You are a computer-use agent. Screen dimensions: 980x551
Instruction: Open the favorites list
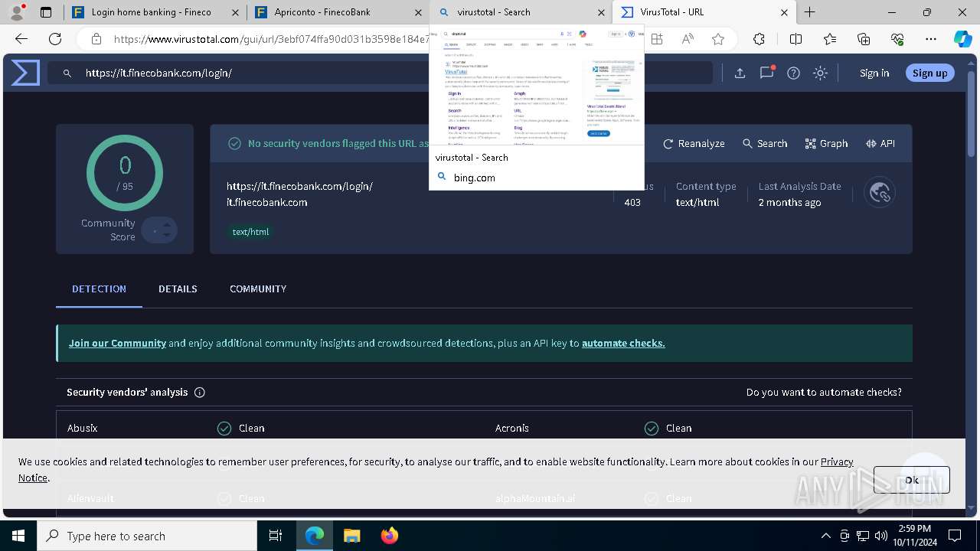(x=830, y=39)
